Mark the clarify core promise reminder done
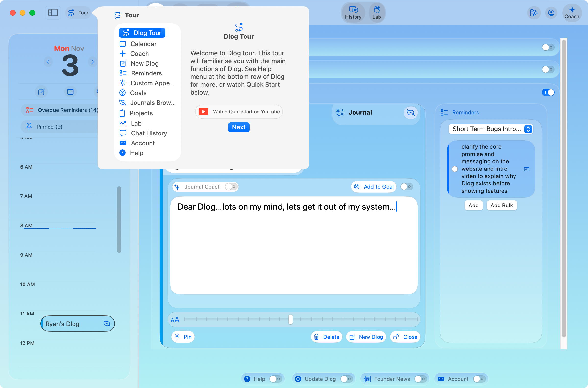This screenshot has width=588, height=388. pos(455,169)
